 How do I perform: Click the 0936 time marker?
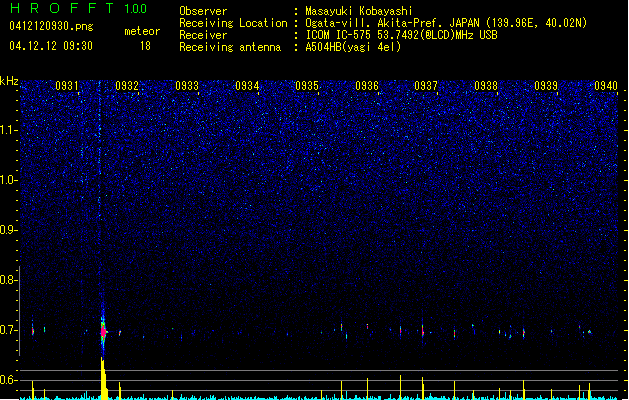click(367, 86)
